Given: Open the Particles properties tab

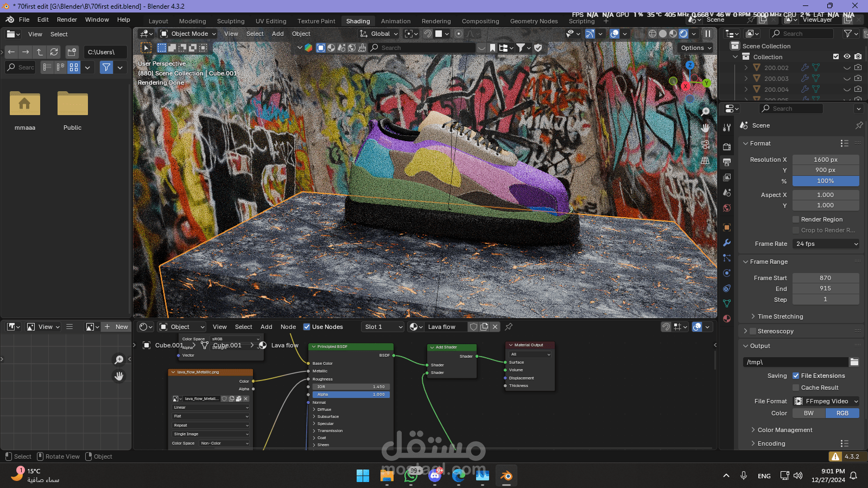Looking at the screenshot, I should tap(727, 258).
